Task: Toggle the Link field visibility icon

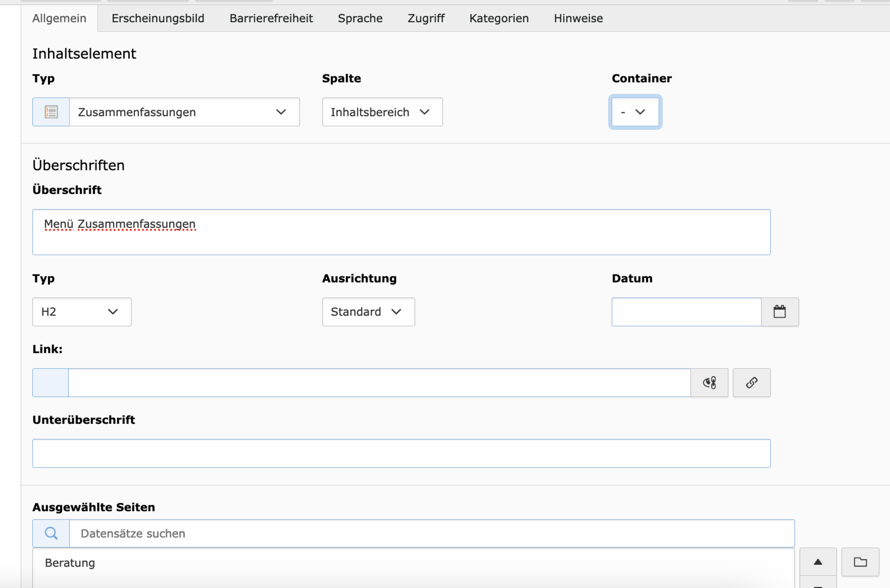Action: pyautogui.click(x=709, y=383)
